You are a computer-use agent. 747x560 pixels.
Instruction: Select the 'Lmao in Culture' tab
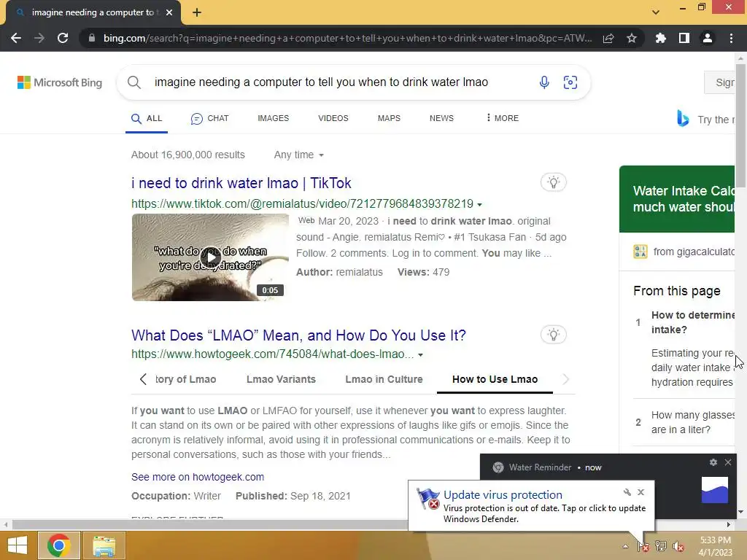coord(384,379)
